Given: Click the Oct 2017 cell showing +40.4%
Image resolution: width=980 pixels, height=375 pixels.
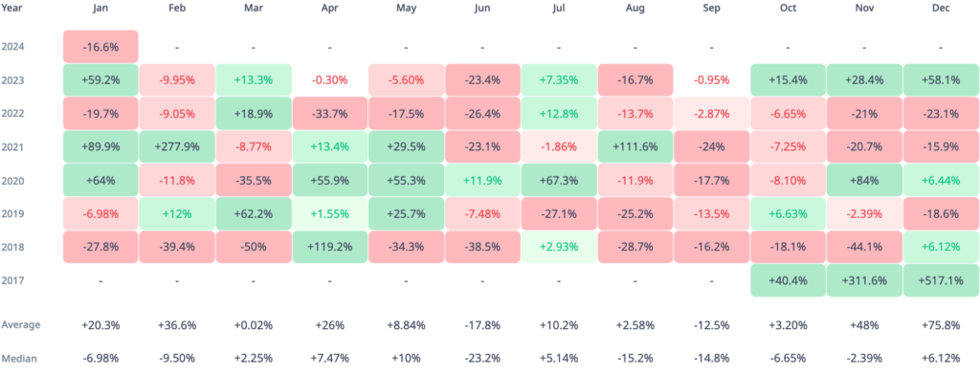Looking at the screenshot, I should click(x=789, y=280).
